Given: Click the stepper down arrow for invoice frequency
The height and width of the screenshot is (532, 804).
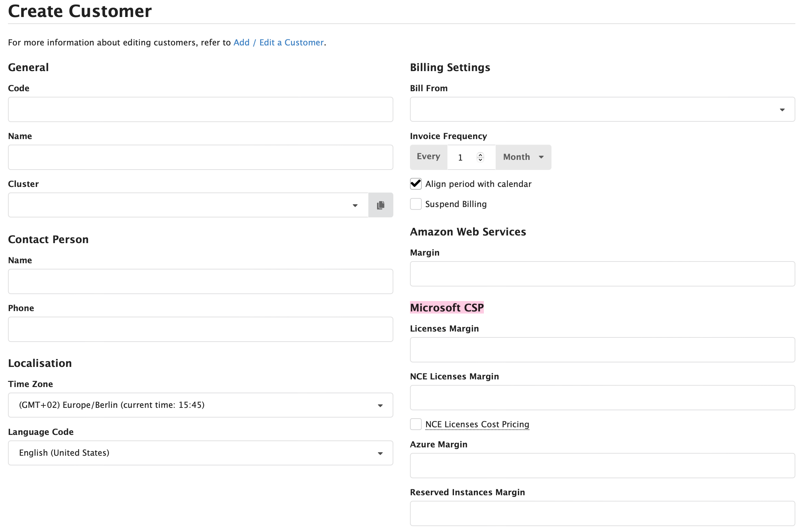Looking at the screenshot, I should tap(480, 161).
